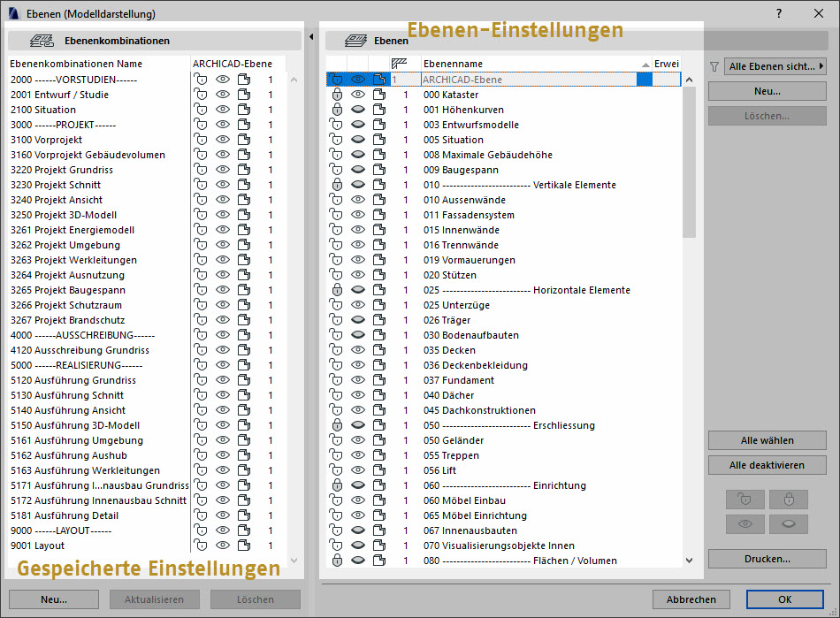Select combination 3250 Projekt 3D-Modell
840x618 pixels.
(64, 215)
